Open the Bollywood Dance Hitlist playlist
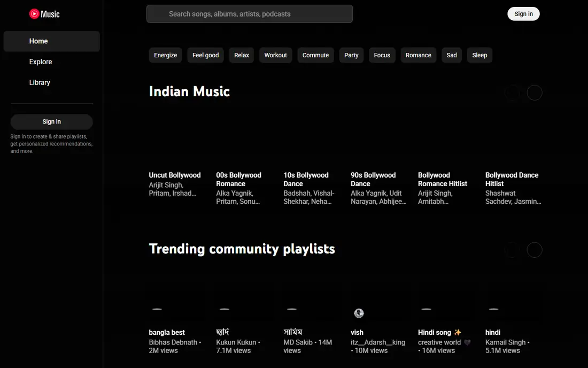The height and width of the screenshot is (368, 588). coord(512,179)
